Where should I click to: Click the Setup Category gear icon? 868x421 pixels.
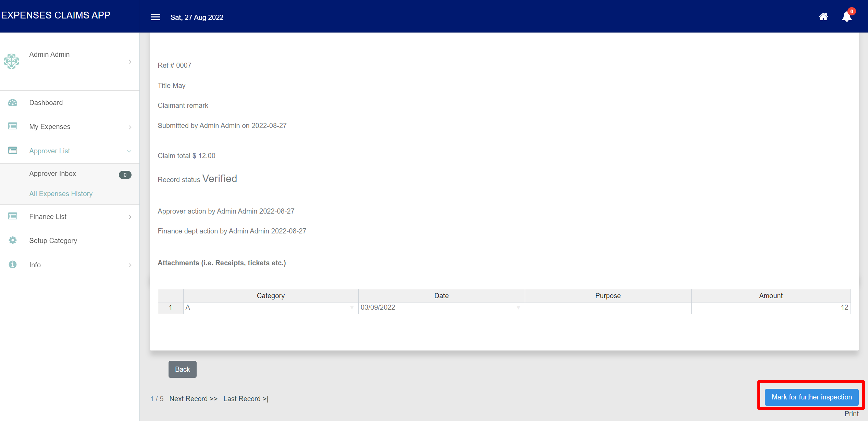click(x=13, y=240)
